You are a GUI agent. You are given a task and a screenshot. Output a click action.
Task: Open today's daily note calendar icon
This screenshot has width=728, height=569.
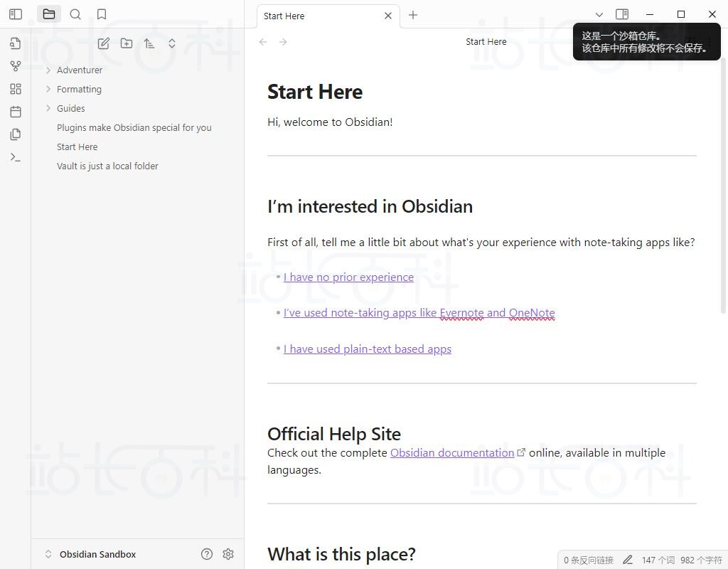tap(16, 112)
